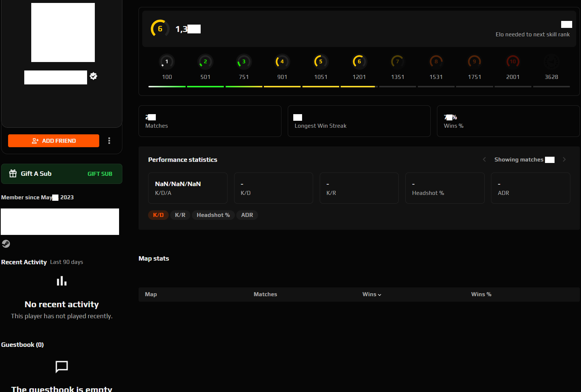Click the skill level 10 badge icon

click(x=513, y=62)
